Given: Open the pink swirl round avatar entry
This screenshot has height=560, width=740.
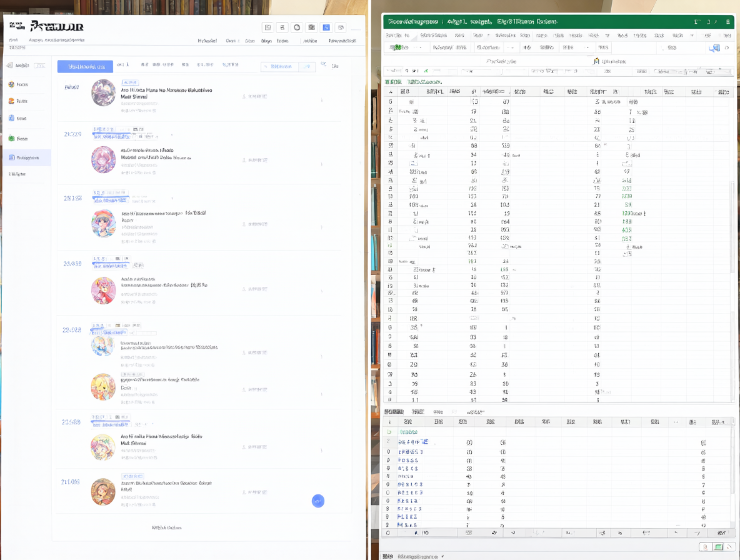Looking at the screenshot, I should click(x=103, y=159).
